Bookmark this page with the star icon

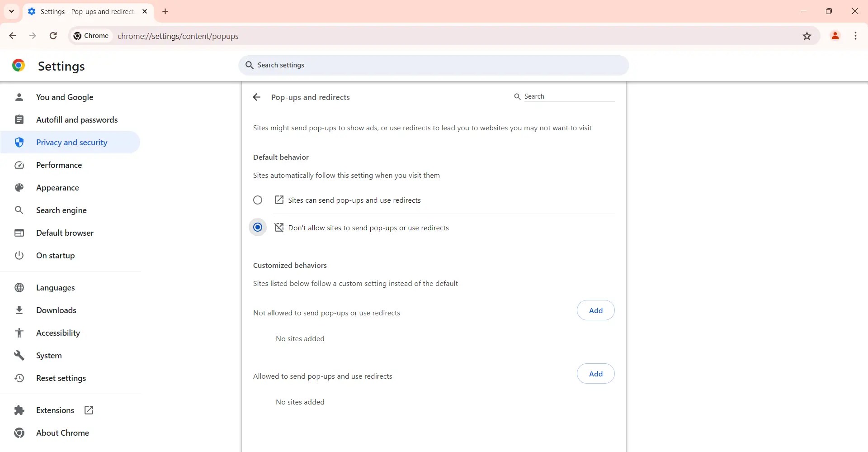807,36
